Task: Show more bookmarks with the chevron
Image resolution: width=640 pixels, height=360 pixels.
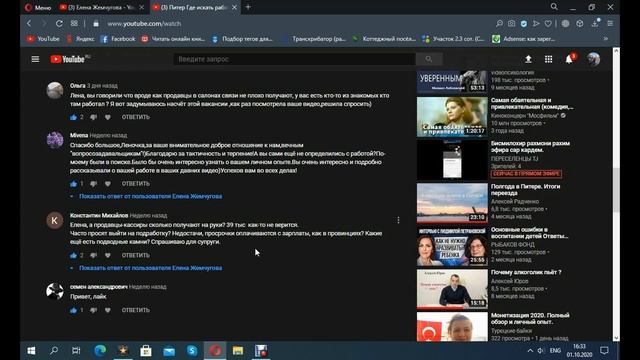Action: coord(606,39)
